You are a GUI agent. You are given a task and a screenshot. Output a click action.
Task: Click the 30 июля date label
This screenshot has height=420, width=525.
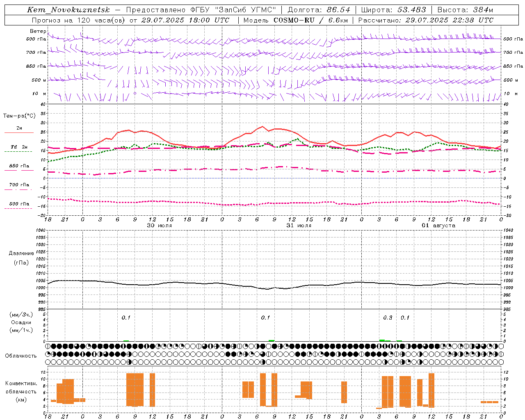click(160, 226)
